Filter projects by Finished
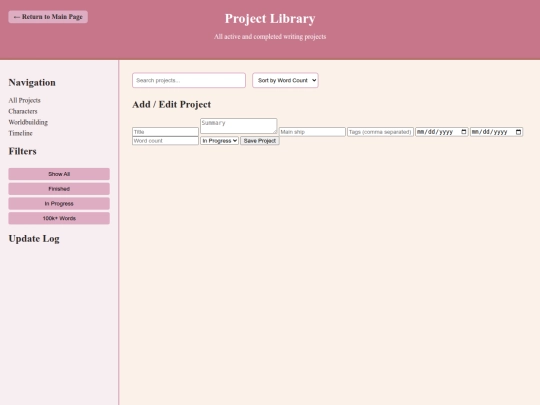Viewport: 540px width, 405px height. 59,189
